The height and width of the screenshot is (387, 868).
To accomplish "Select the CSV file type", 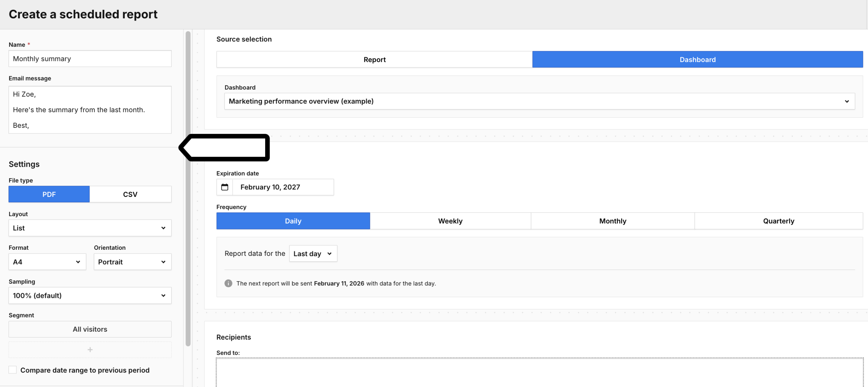I will (130, 194).
